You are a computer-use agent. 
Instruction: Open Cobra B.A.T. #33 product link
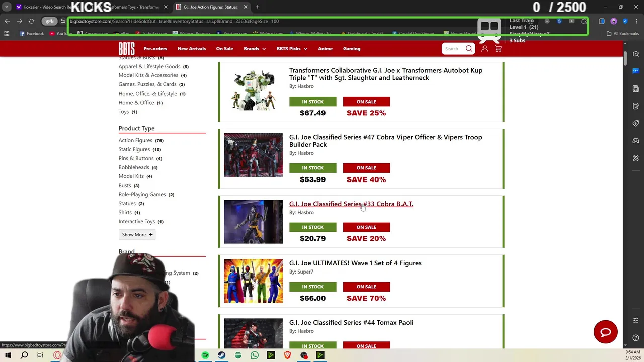click(351, 204)
